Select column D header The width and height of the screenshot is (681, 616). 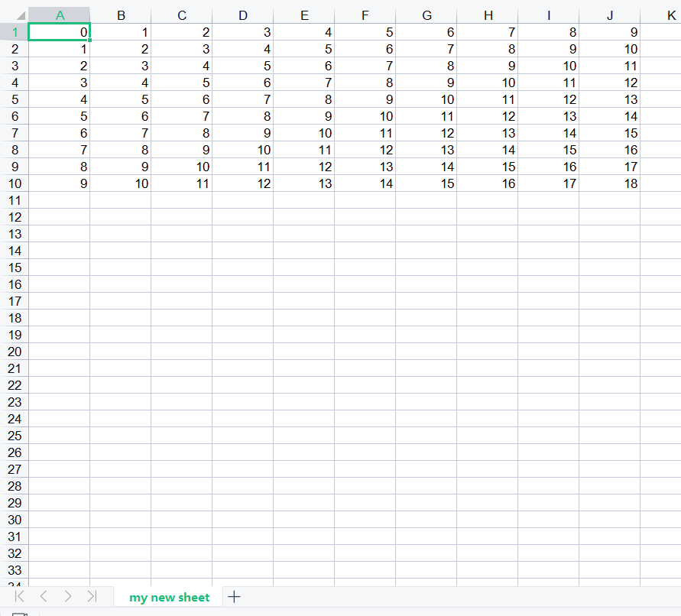point(243,15)
